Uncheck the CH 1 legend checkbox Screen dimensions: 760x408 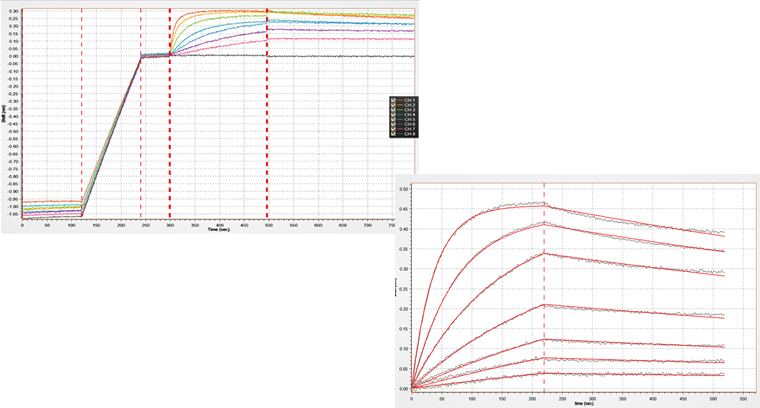[393, 100]
